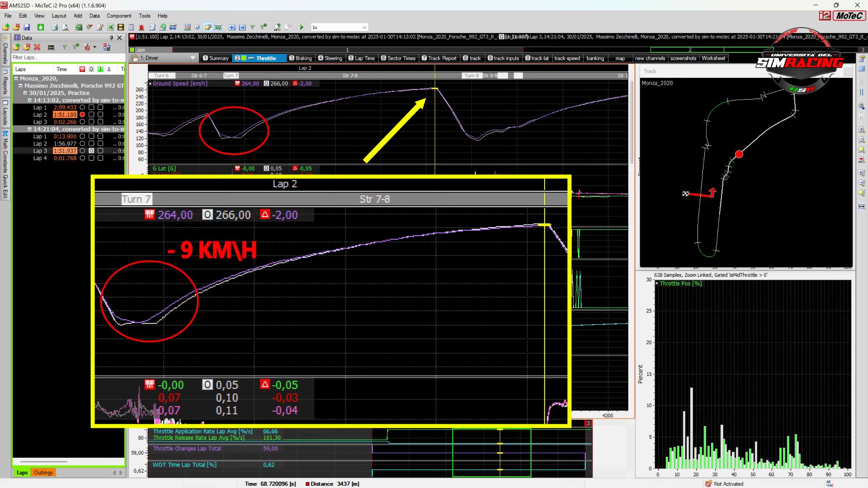Switch to the Braking worksheet tab

click(301, 58)
